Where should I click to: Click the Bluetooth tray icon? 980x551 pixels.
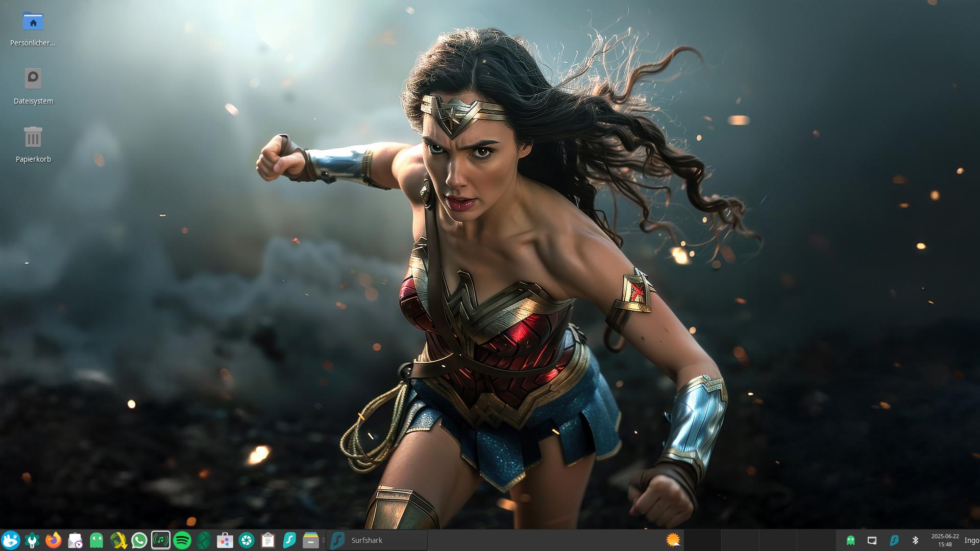coord(915,540)
